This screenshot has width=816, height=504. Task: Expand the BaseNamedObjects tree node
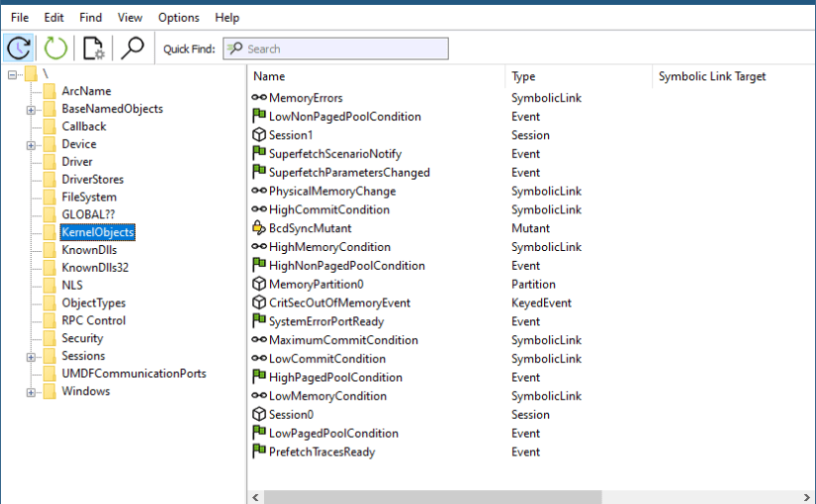[x=32, y=111]
